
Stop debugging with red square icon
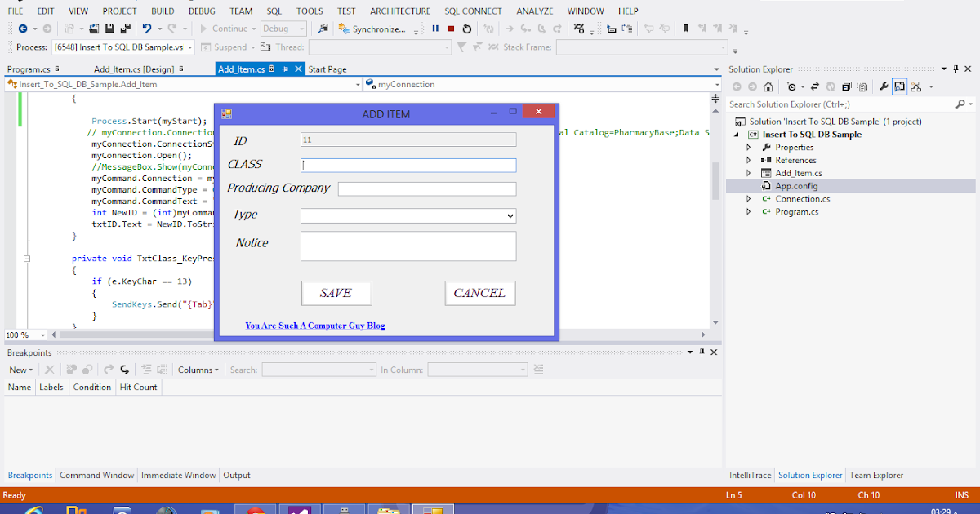pyautogui.click(x=451, y=29)
